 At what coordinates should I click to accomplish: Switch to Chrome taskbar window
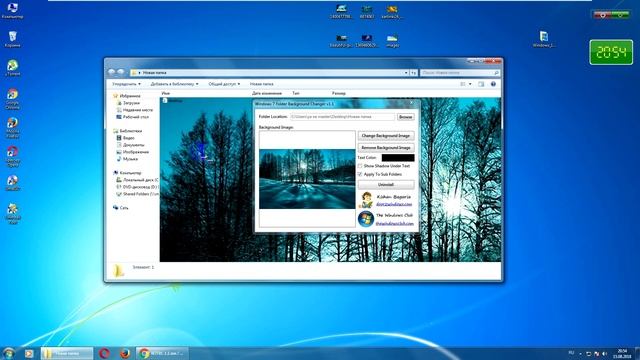pos(162,353)
